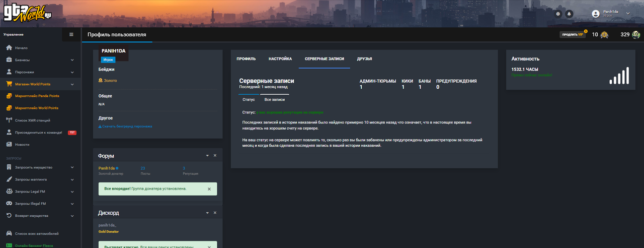Click the mask icon for Запросы Illegal FM

pyautogui.click(x=9, y=204)
